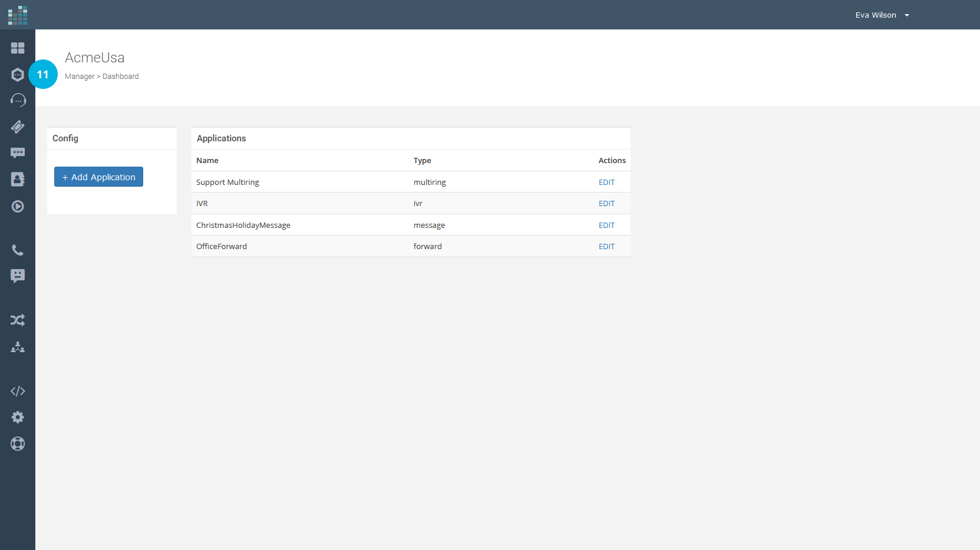Edit the ChristmasHolidayMessage application

[x=606, y=226]
